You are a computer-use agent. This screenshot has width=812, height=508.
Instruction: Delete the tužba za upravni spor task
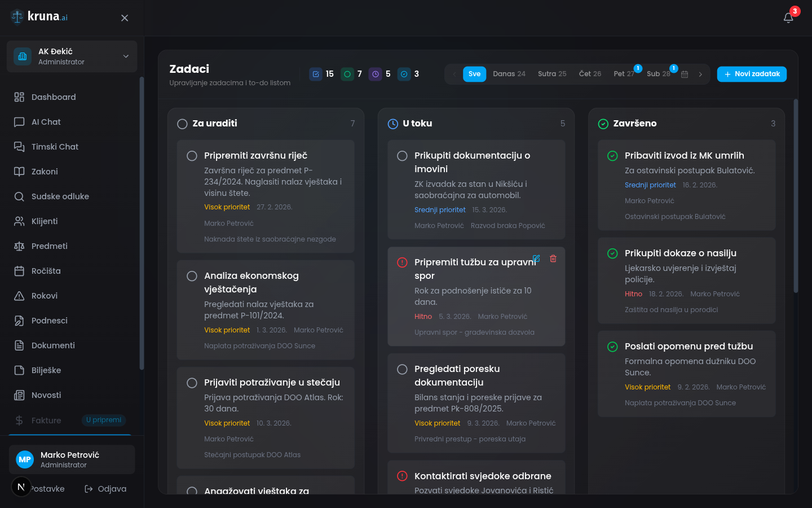click(553, 259)
